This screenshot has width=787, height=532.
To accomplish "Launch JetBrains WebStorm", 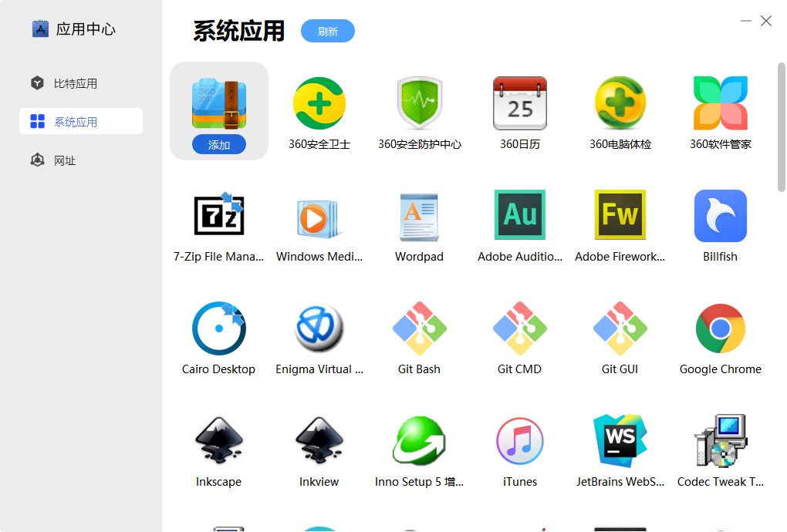I will click(x=620, y=440).
